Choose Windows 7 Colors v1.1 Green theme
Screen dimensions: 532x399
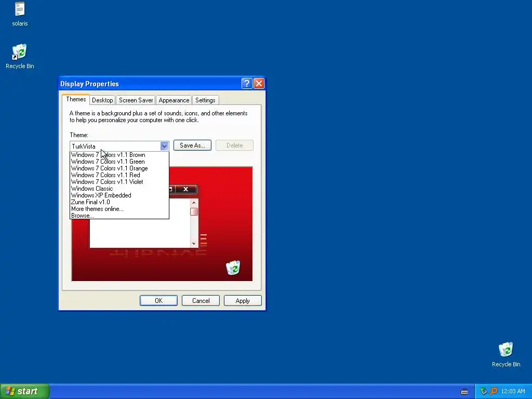tap(119, 162)
